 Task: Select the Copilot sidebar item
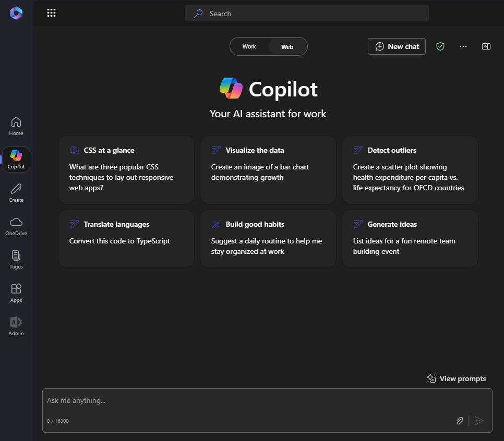tap(16, 160)
